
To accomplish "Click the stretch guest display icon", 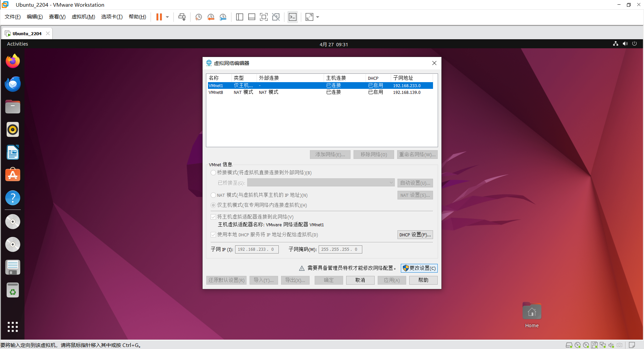I will point(309,17).
